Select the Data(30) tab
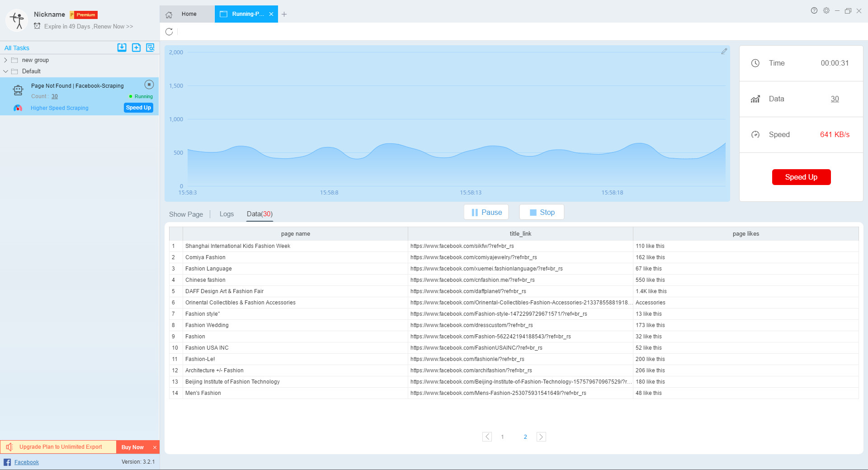 tap(259, 214)
